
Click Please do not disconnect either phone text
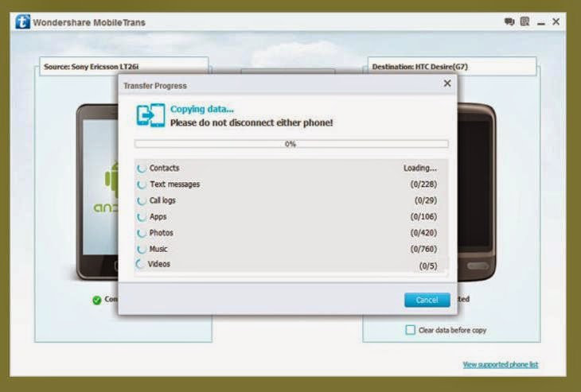252,122
